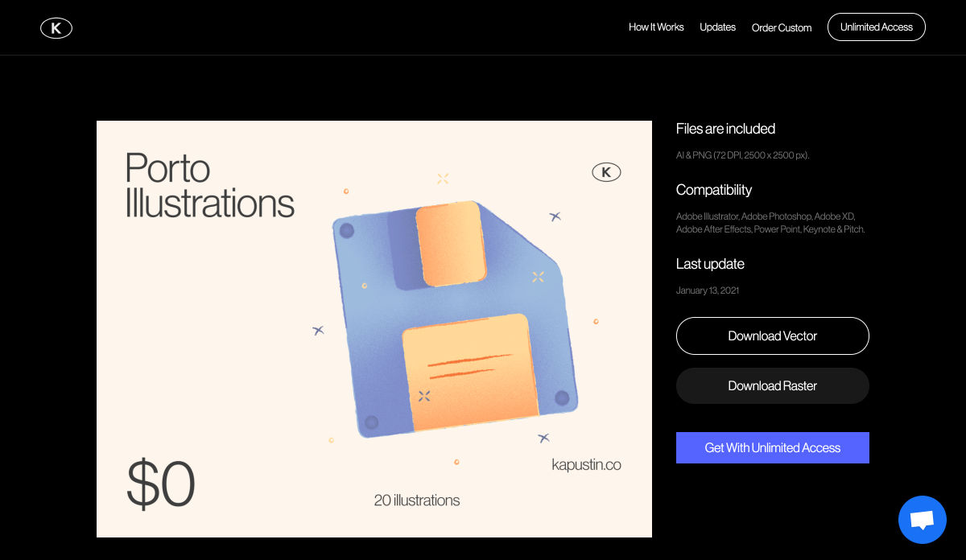The image size is (966, 560).
Task: Click the Files are included heading
Action: pyautogui.click(x=725, y=129)
